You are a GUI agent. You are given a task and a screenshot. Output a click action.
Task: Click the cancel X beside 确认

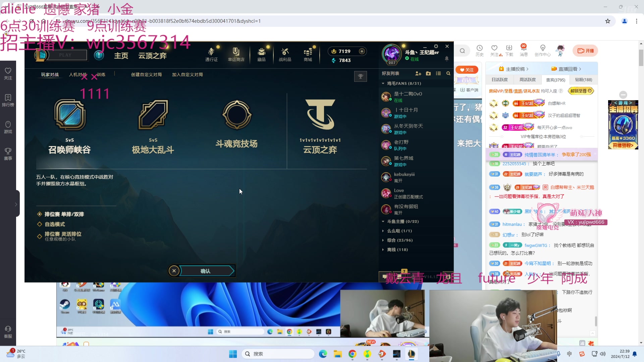(x=174, y=271)
